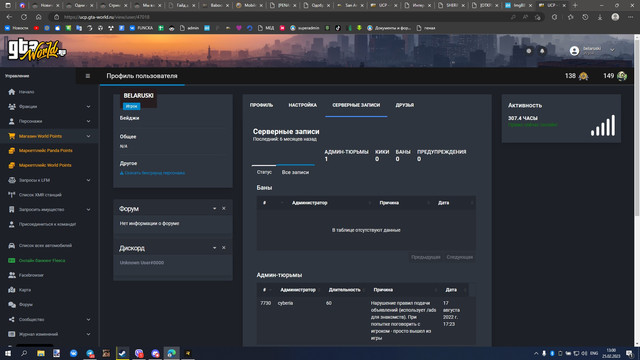The image size is (640, 360).
Task: Open Список XMR станций antenna icon
Action: (x=12, y=195)
